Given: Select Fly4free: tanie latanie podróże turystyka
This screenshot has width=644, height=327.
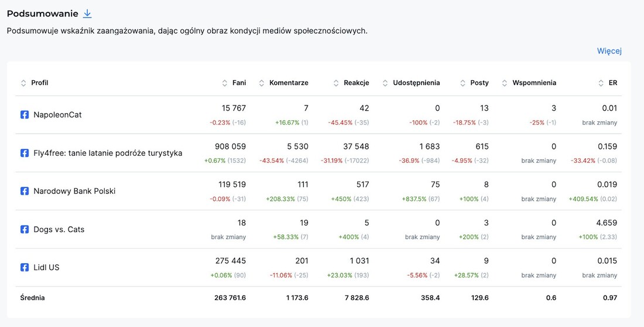Looking at the screenshot, I should coord(108,153).
